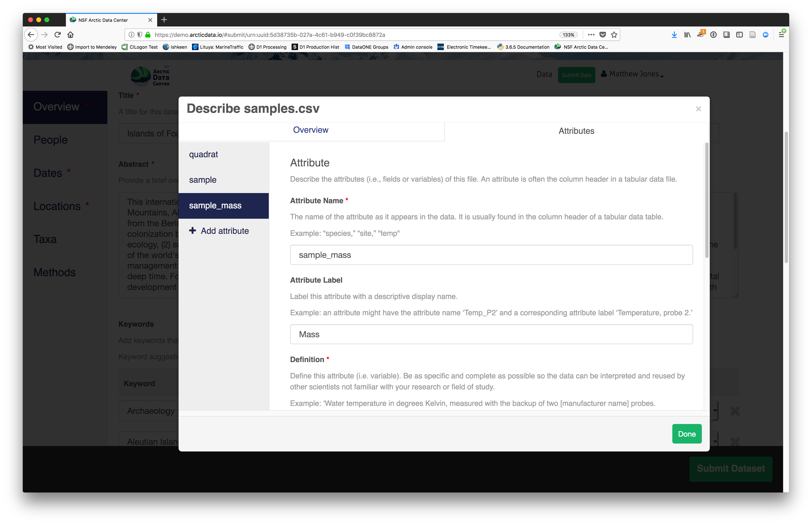This screenshot has height=525, width=812.
Task: Click the plus icon to add attribute
Action: (x=193, y=231)
